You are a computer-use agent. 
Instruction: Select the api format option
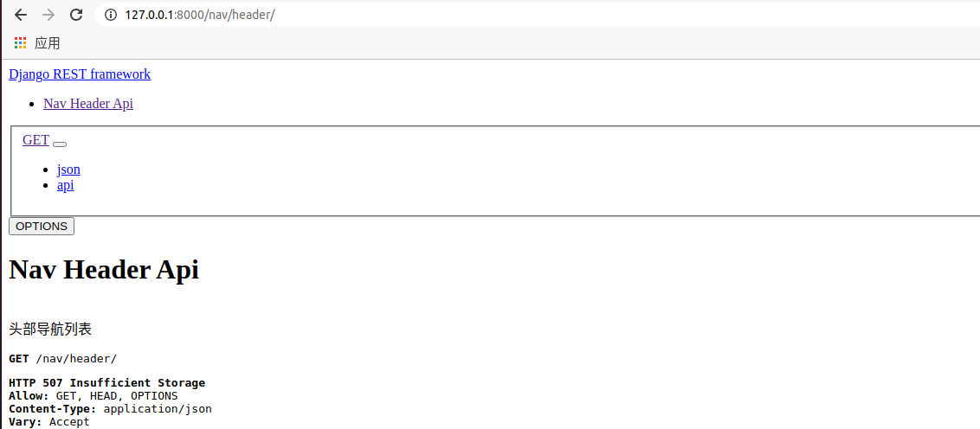[66, 185]
